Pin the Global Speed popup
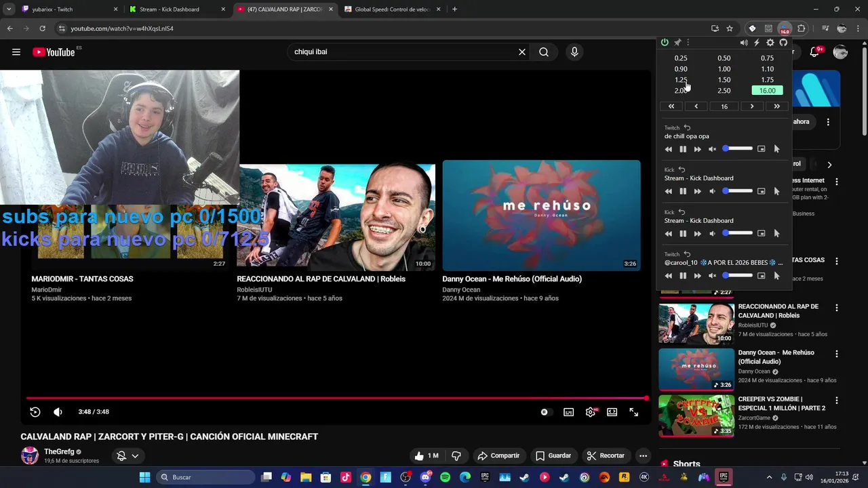Image resolution: width=868 pixels, height=488 pixels. [677, 43]
